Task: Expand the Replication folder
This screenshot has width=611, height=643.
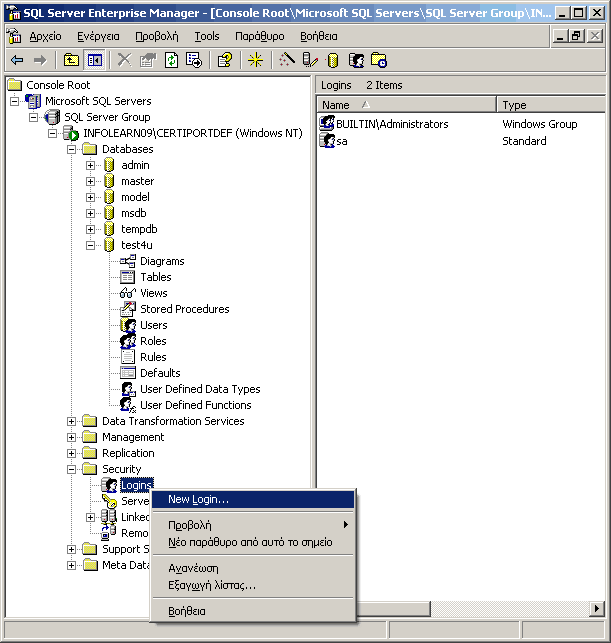Action: click(x=71, y=453)
